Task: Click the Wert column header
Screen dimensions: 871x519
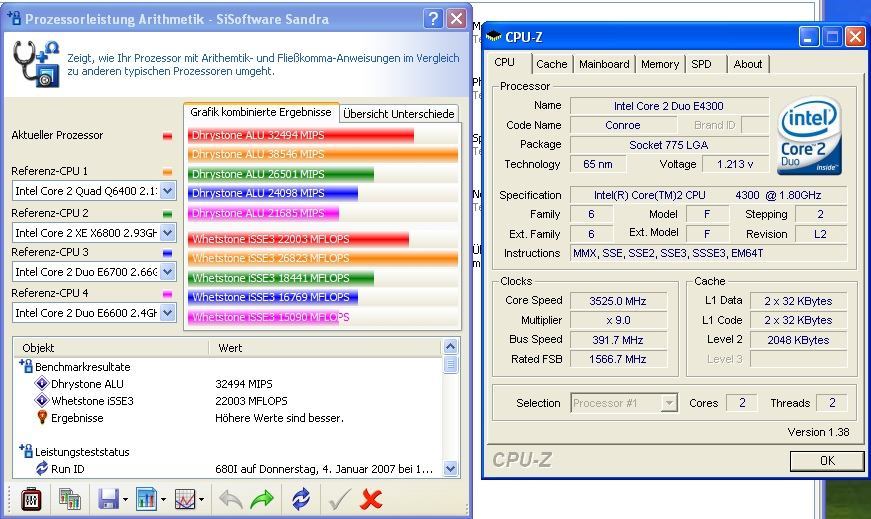Action: click(x=326, y=348)
